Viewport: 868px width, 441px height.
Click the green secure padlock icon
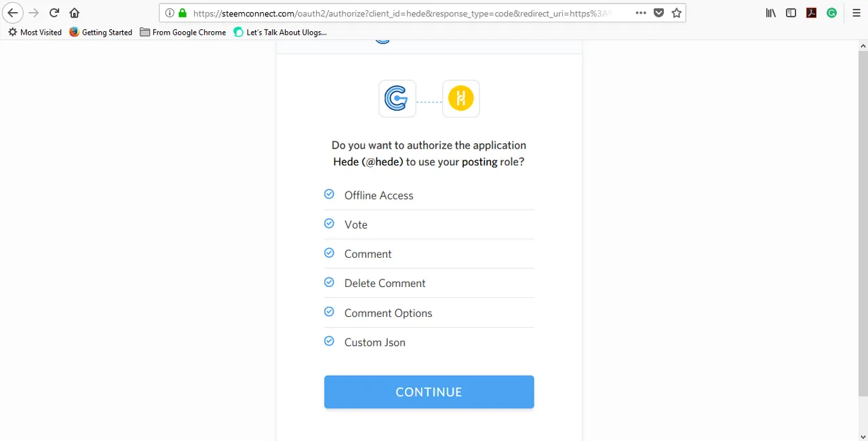click(x=182, y=13)
